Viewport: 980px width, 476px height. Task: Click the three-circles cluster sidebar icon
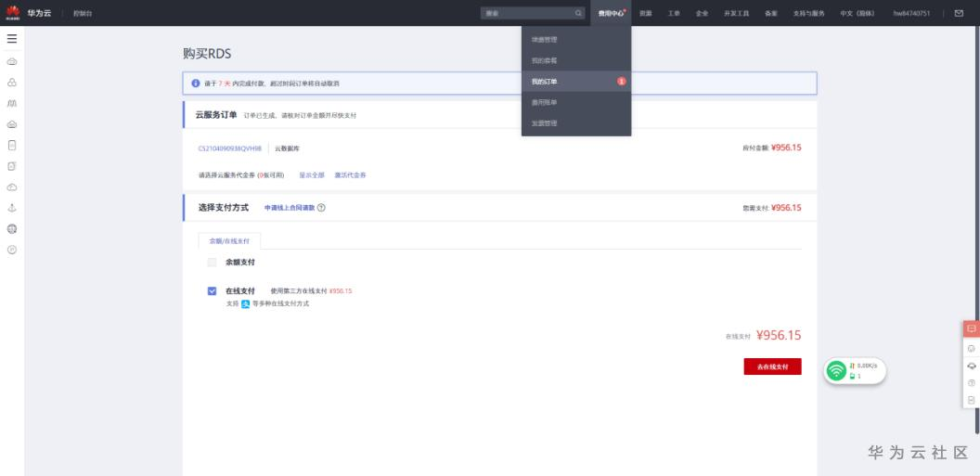coord(12,83)
